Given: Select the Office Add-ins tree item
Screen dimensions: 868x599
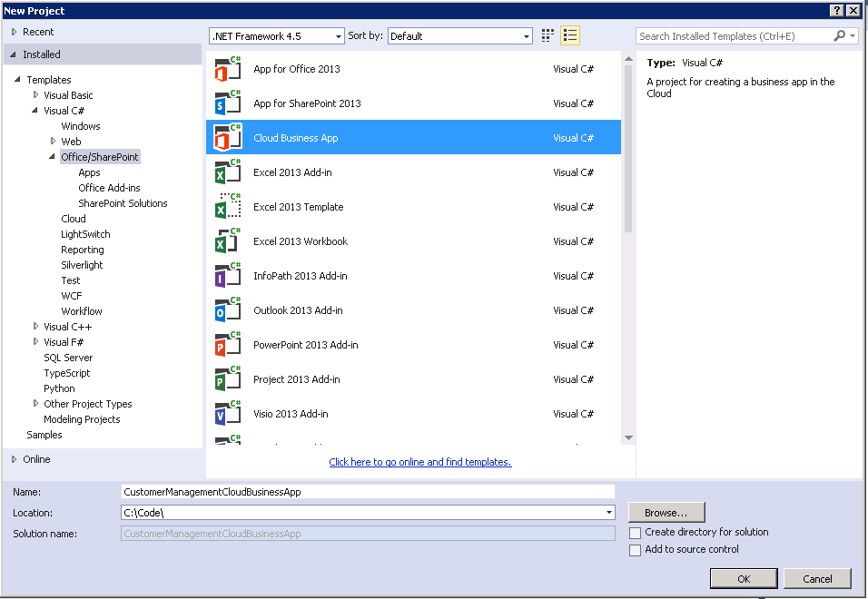Looking at the screenshot, I should (x=109, y=188).
